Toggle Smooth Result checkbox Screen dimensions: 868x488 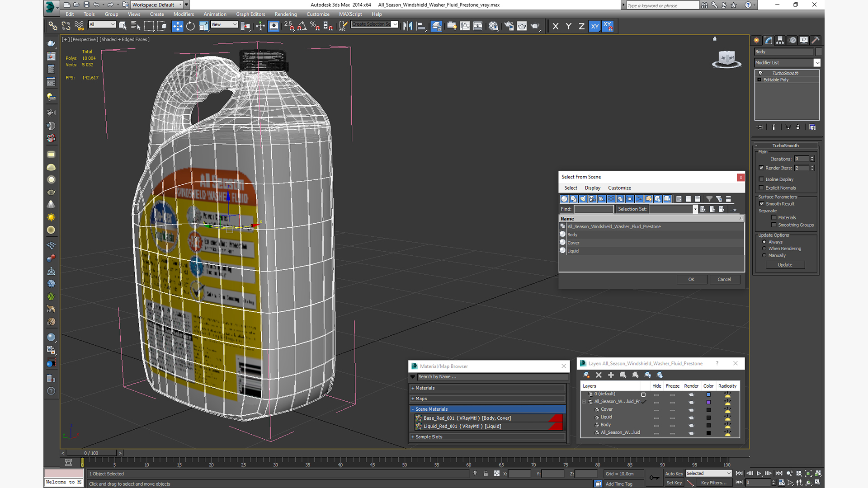click(x=762, y=203)
